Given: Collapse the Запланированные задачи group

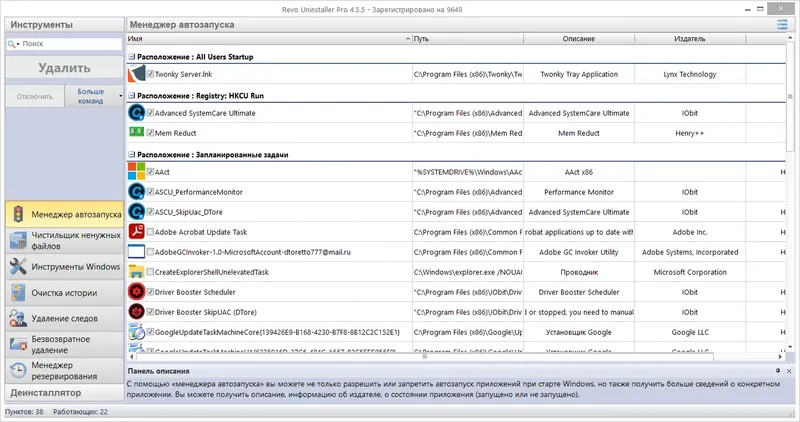Looking at the screenshot, I should pyautogui.click(x=132, y=155).
